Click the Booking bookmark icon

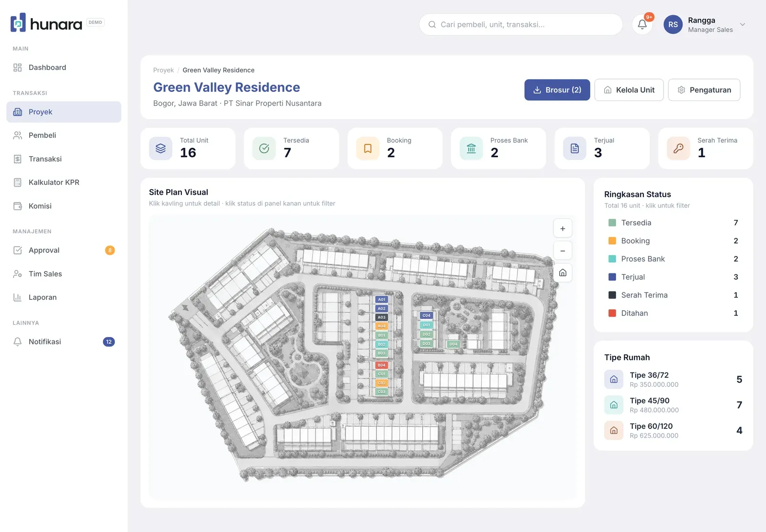click(368, 148)
